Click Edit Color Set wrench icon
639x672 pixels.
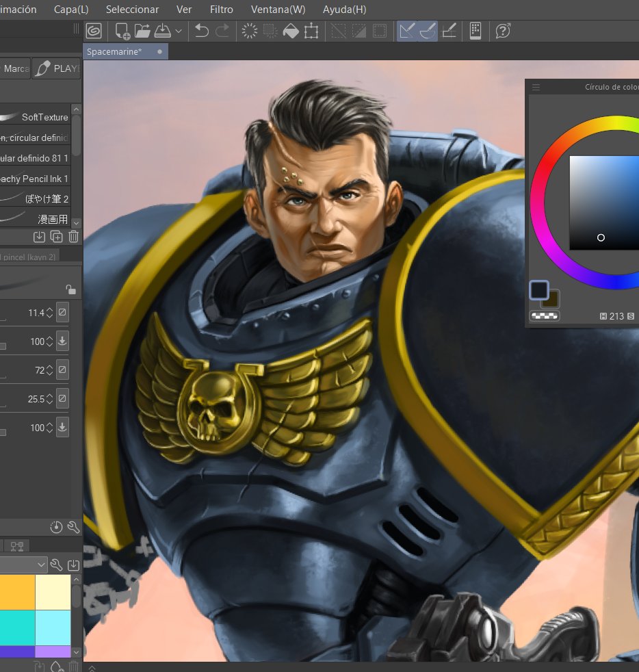click(x=56, y=565)
